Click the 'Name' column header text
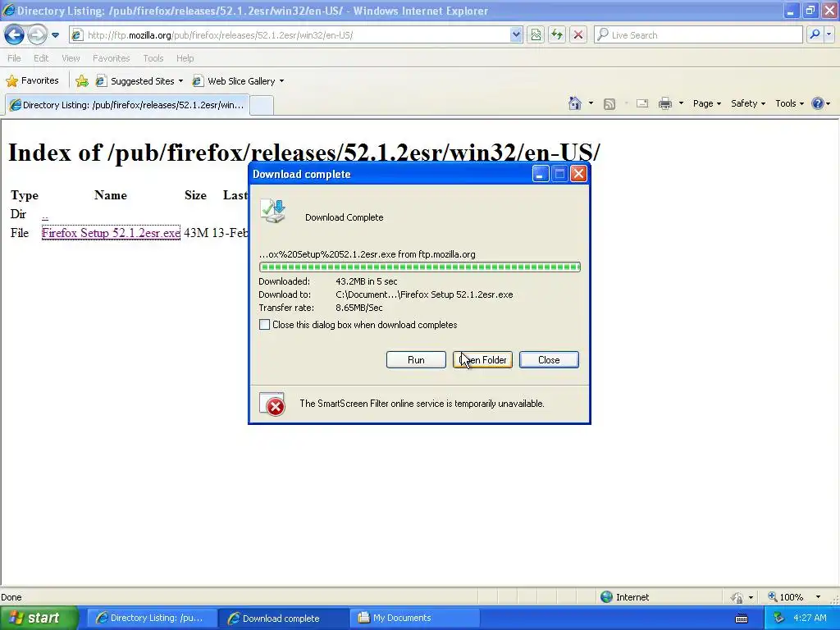 [x=111, y=195]
